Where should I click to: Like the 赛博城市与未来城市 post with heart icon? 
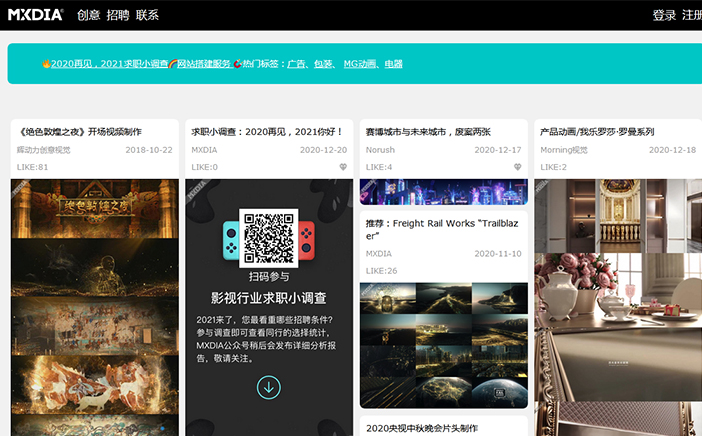(518, 167)
